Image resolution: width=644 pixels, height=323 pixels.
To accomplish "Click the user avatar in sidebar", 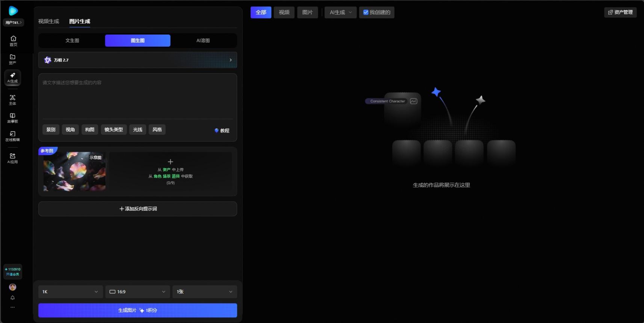I will point(12,287).
